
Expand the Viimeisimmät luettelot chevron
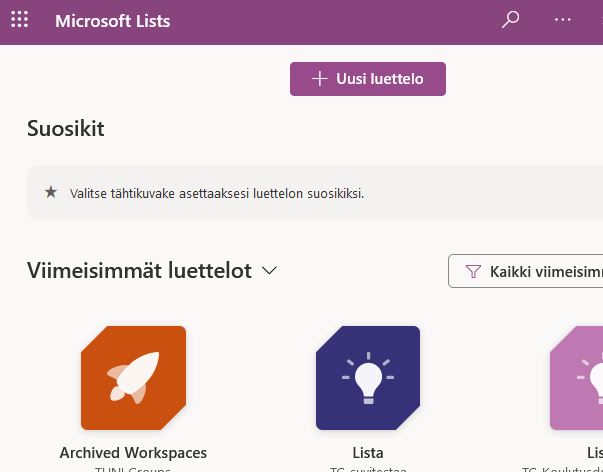[x=268, y=270]
